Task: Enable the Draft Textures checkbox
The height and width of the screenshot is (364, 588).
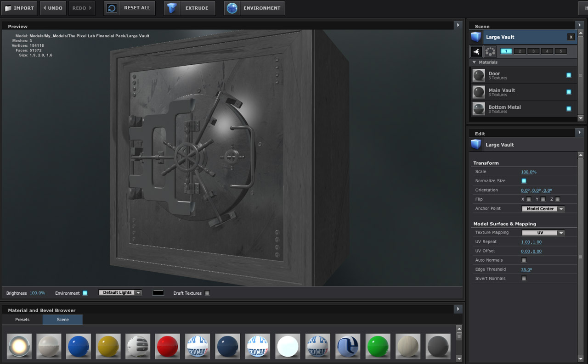Action: coord(207,293)
